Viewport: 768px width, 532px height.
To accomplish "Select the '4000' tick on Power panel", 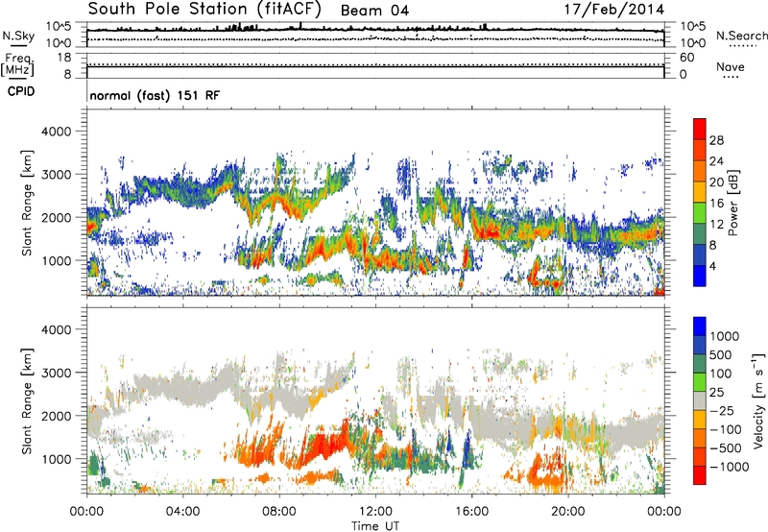I will pyautogui.click(x=56, y=132).
